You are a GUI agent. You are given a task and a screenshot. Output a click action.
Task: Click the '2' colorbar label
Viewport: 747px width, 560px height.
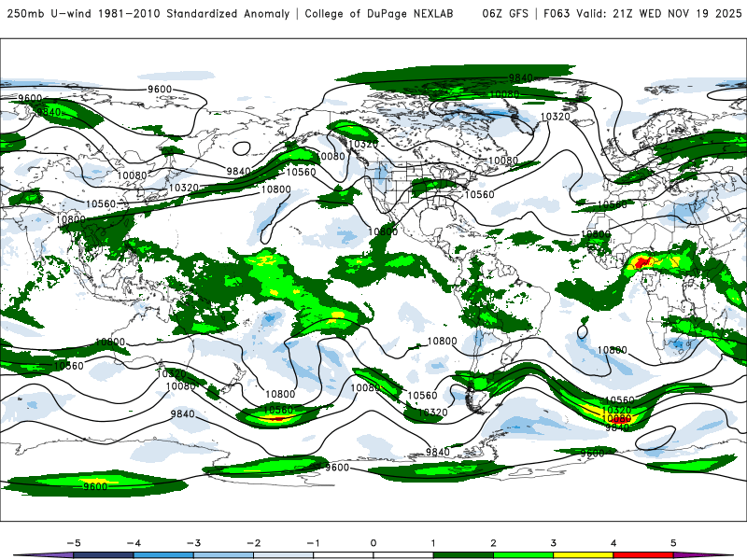click(x=494, y=543)
